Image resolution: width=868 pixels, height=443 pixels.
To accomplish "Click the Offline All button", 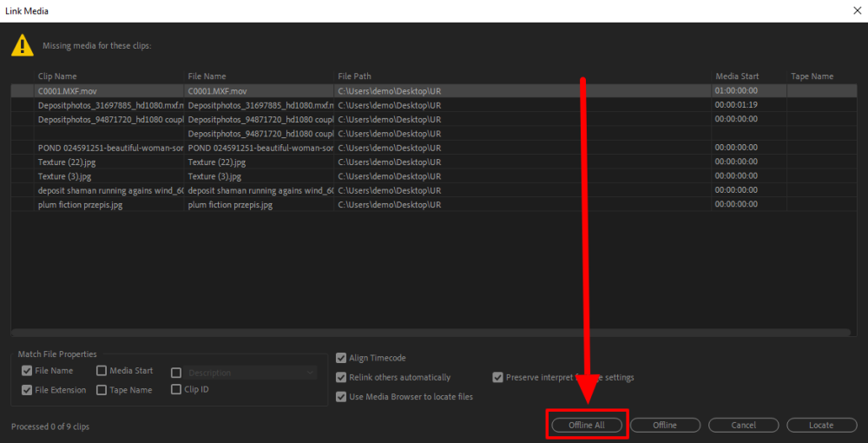I will (x=587, y=425).
